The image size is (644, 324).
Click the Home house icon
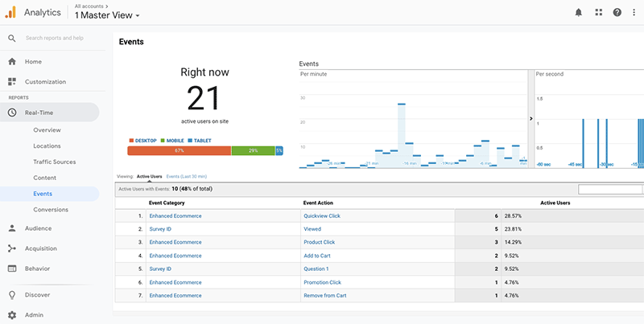(x=12, y=62)
